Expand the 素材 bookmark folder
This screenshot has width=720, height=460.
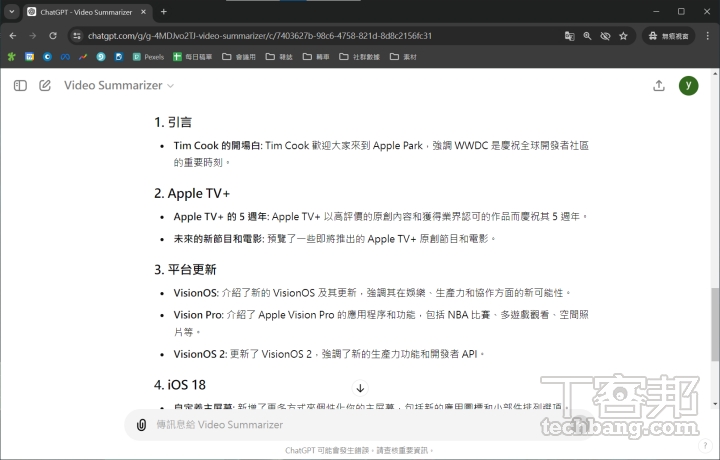click(x=403, y=56)
